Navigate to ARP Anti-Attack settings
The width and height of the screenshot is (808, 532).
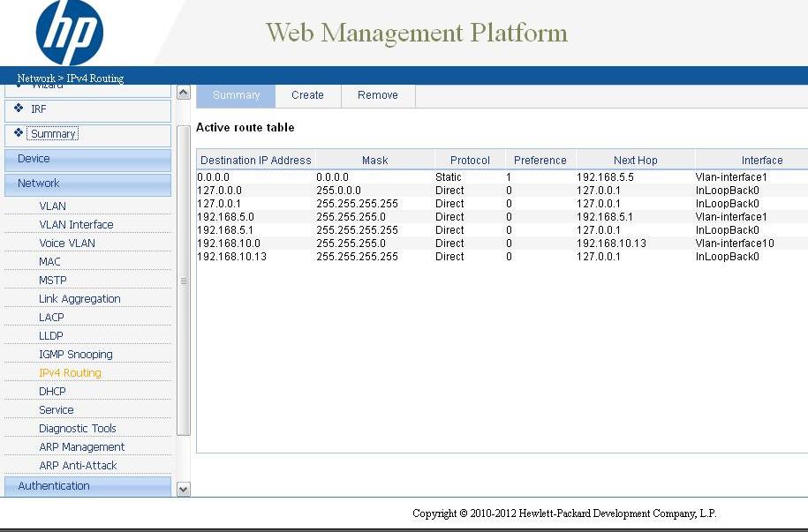point(78,466)
